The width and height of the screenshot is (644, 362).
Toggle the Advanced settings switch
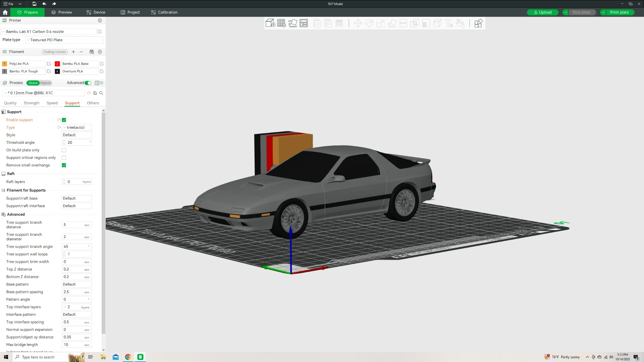tap(88, 83)
